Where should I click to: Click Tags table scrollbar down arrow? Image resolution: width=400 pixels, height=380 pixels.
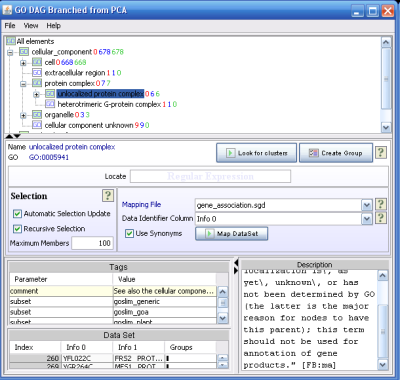click(x=223, y=318)
